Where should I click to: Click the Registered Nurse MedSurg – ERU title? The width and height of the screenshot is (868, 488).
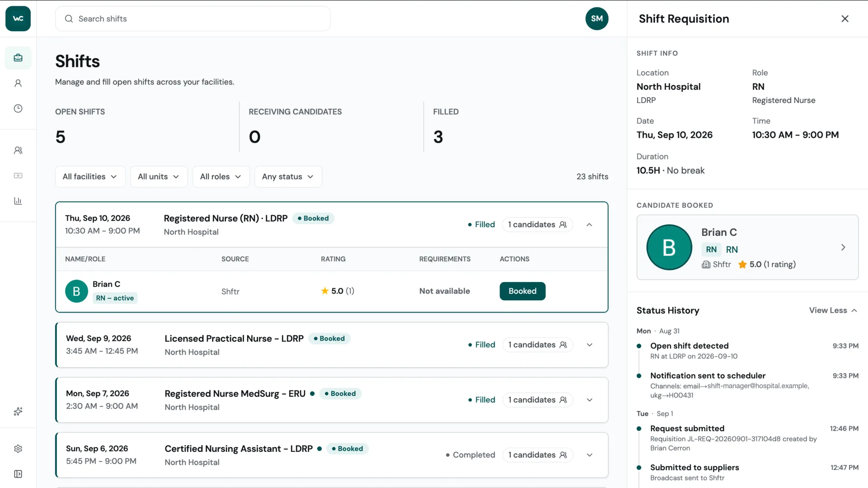click(235, 394)
